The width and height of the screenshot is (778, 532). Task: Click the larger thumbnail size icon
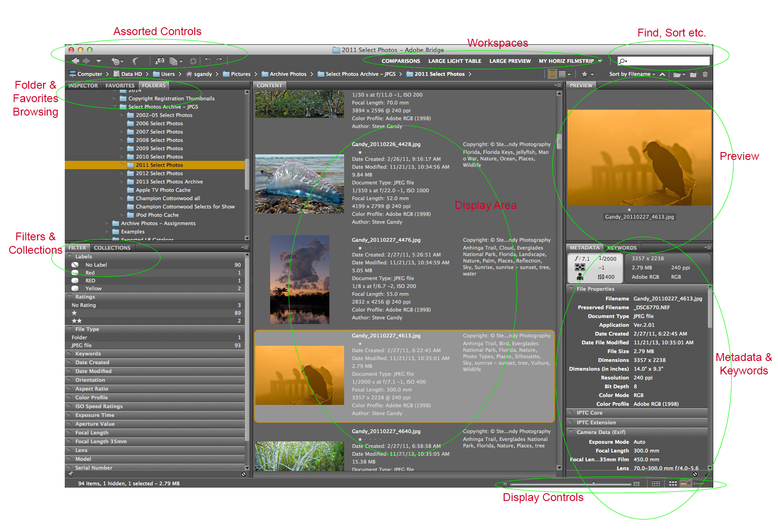click(x=636, y=483)
